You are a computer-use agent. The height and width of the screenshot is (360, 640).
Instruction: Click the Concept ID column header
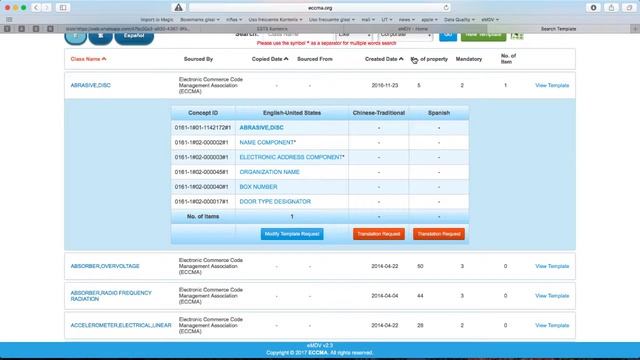click(203, 113)
